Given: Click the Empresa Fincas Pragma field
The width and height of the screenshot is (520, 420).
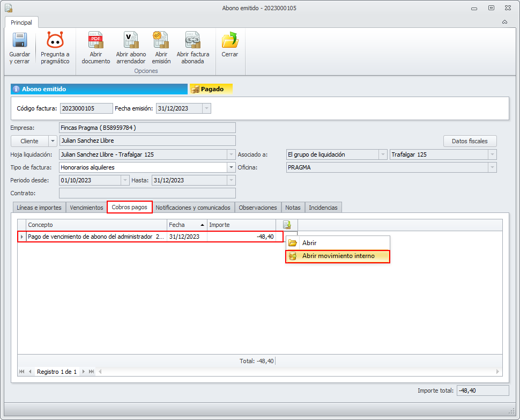Looking at the screenshot, I should pos(147,128).
